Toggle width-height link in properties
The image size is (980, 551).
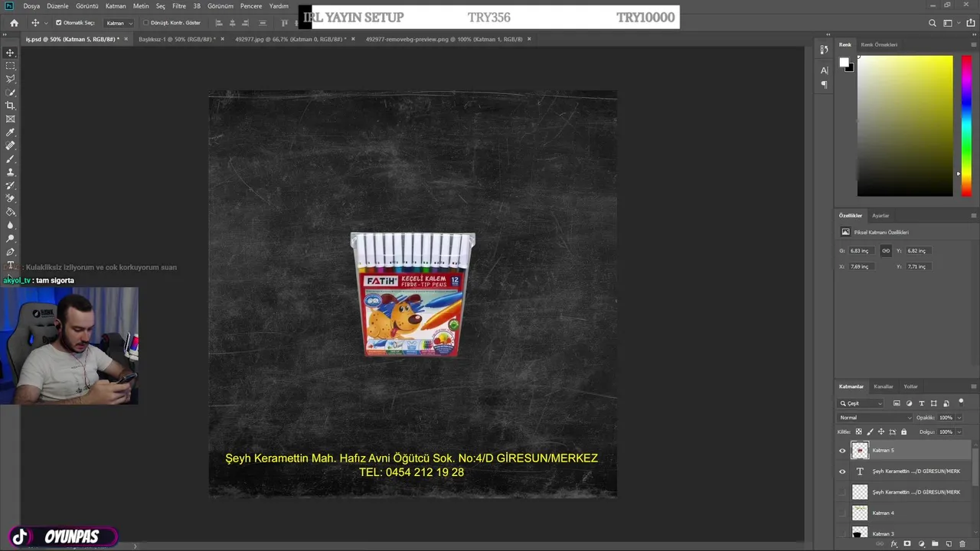pyautogui.click(x=886, y=251)
